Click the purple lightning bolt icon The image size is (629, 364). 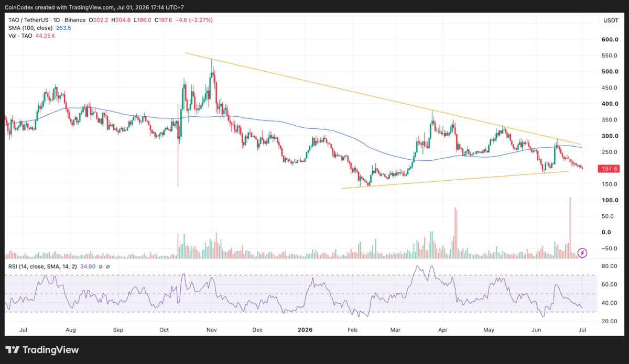pyautogui.click(x=582, y=252)
